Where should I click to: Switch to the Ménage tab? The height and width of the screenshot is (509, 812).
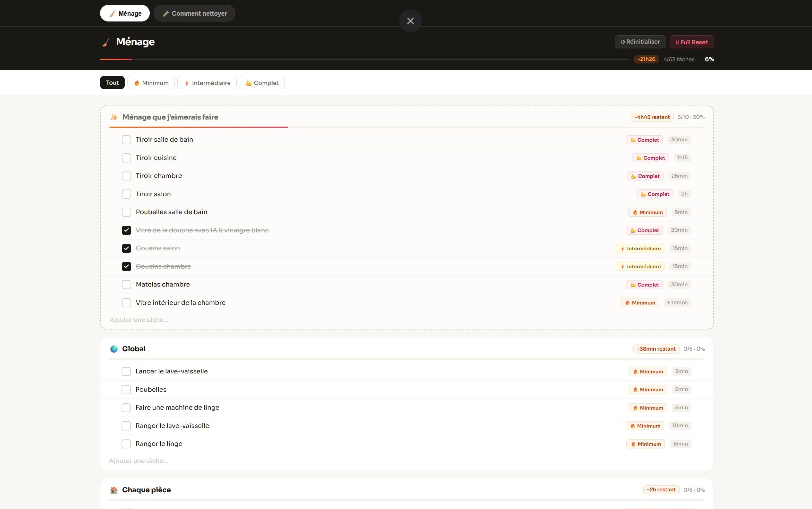pos(125,13)
